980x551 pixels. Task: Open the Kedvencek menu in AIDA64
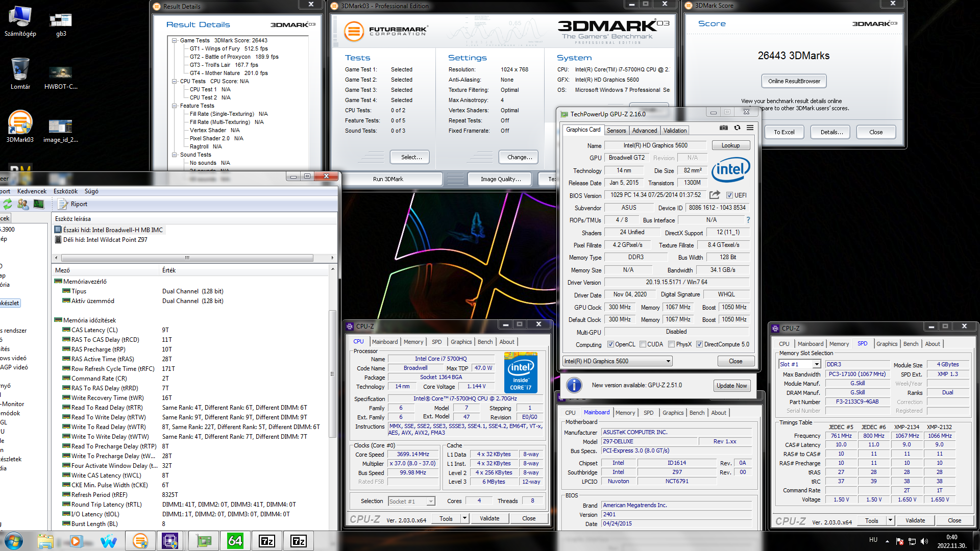tap(32, 191)
